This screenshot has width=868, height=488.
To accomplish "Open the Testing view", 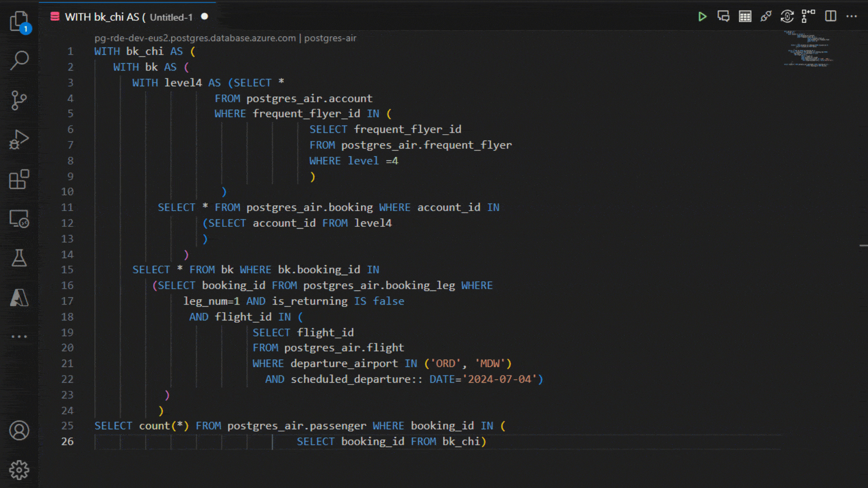I will pos(19,258).
